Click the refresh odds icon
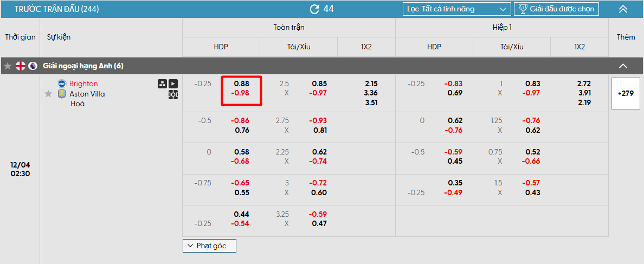 (x=314, y=9)
